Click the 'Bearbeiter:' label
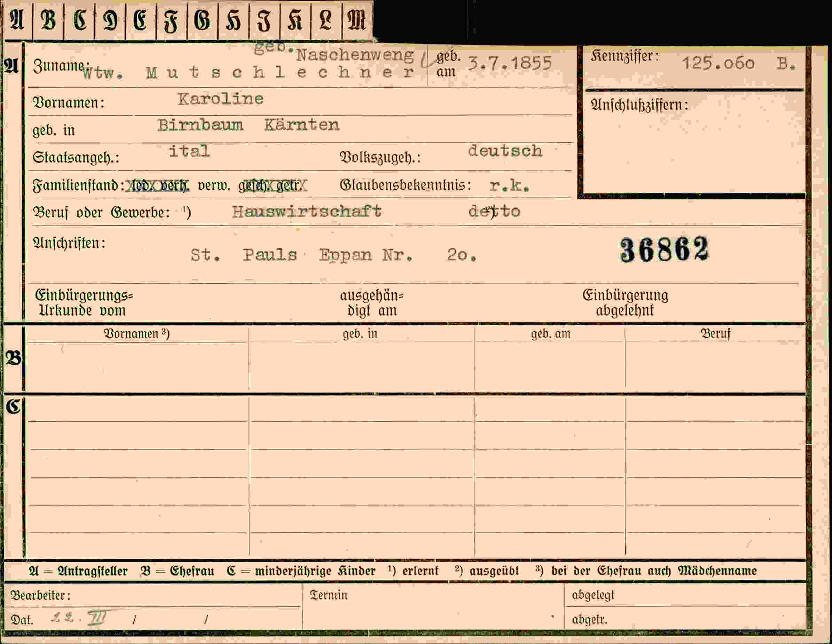Image resolution: width=832 pixels, height=644 pixels. click(x=40, y=595)
